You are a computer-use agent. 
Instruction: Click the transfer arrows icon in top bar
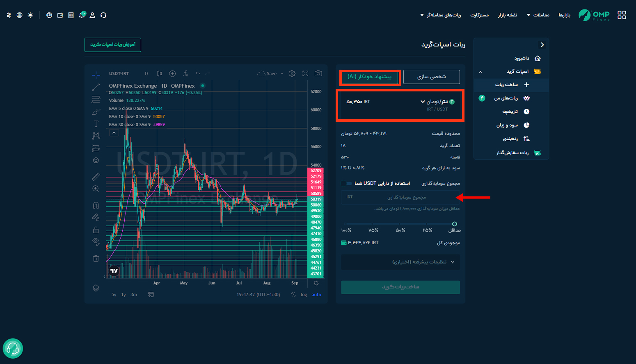tap(9, 15)
